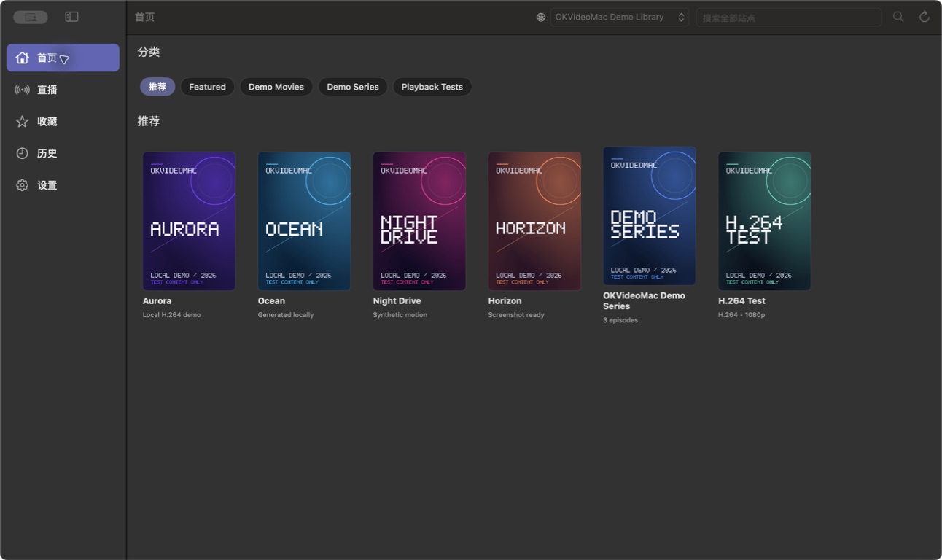
Task: Click the 推荐 section heading above posters
Action: point(149,121)
